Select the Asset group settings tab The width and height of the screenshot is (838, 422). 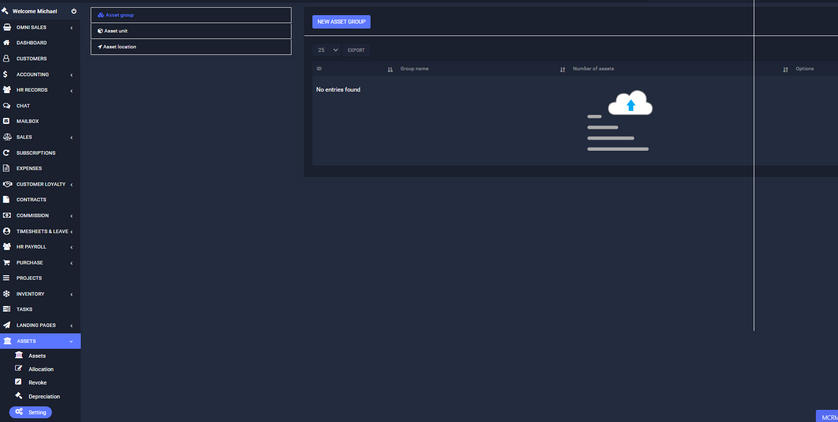pos(190,15)
